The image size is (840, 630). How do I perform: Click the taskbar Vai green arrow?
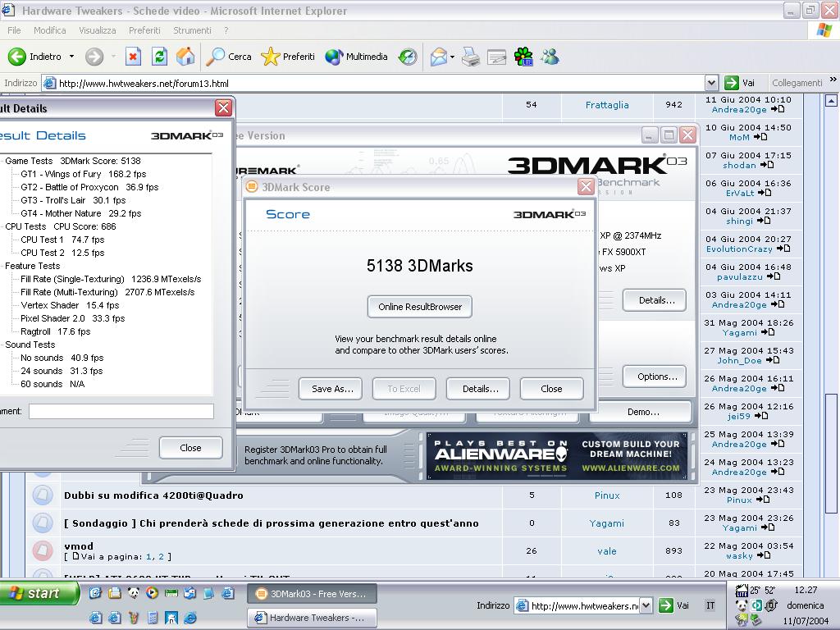666,605
